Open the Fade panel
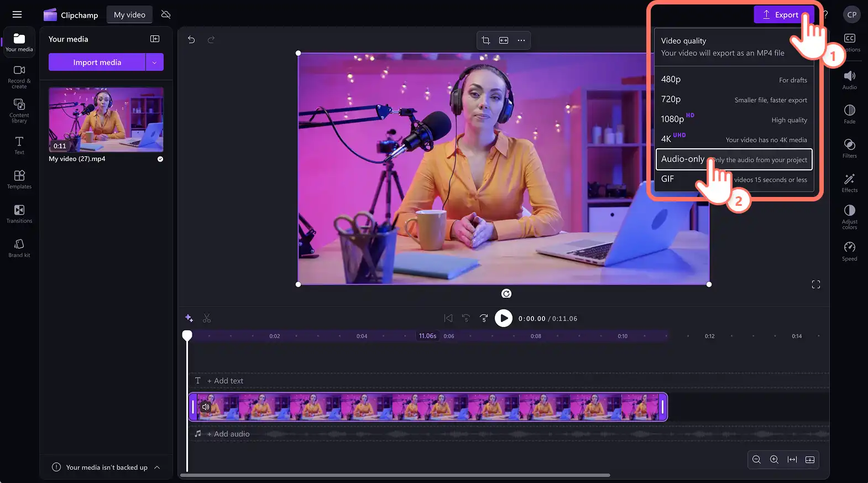 coord(850,114)
